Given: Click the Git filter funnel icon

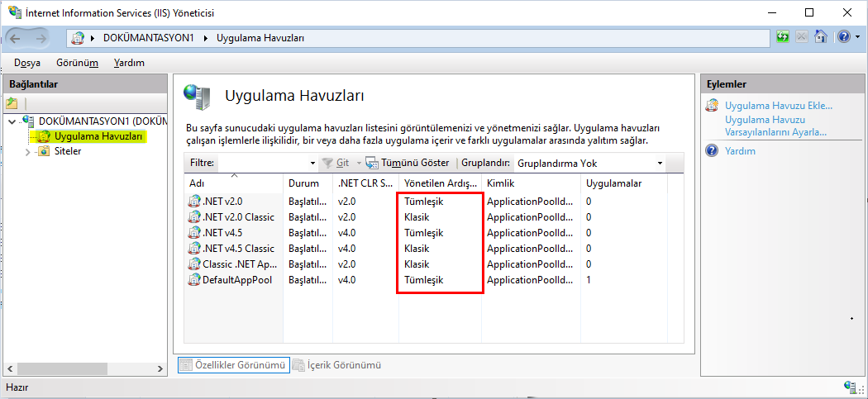Looking at the screenshot, I should point(327,164).
